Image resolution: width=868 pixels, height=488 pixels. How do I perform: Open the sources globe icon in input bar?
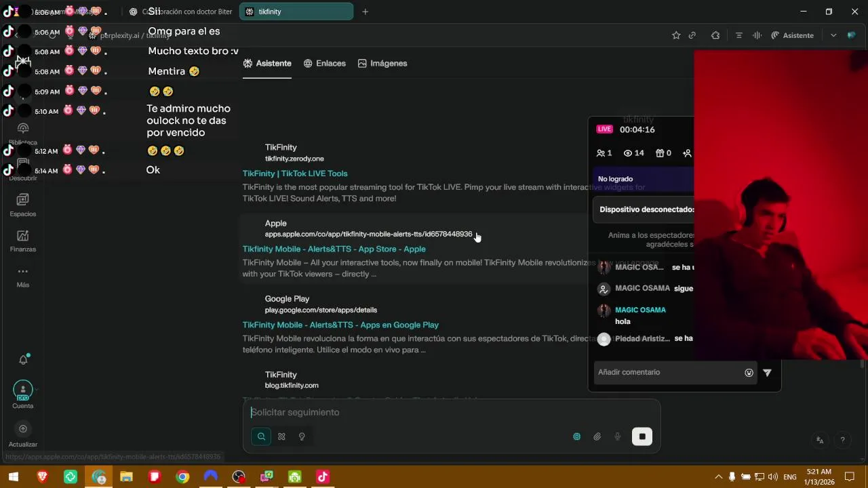[576, 436]
